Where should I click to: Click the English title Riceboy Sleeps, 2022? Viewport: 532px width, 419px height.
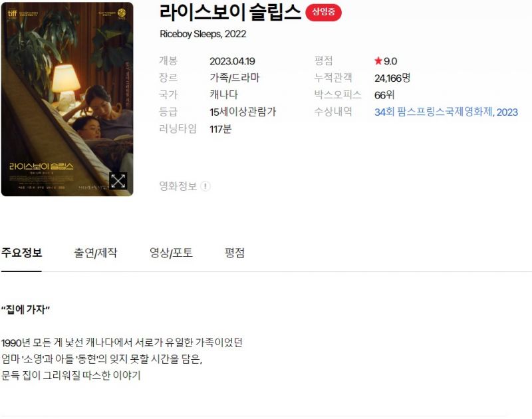tap(203, 35)
